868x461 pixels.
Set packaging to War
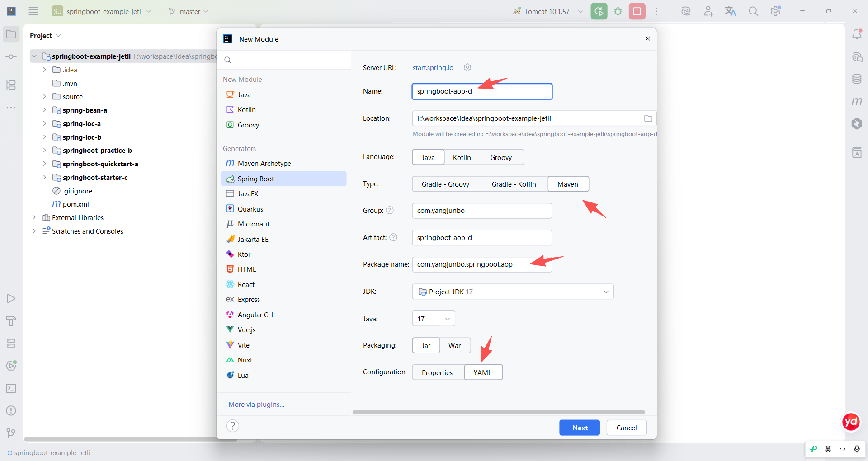(x=455, y=345)
